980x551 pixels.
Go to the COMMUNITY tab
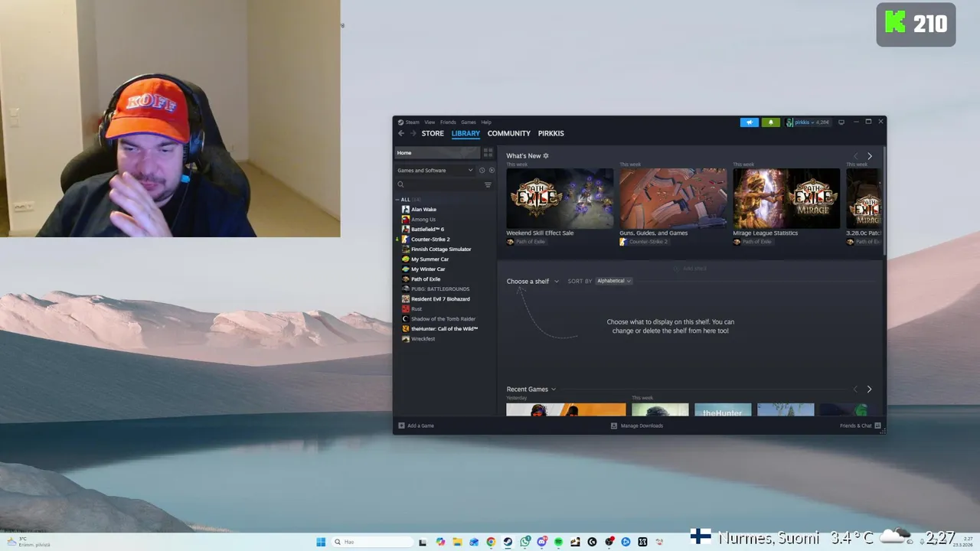(508, 133)
